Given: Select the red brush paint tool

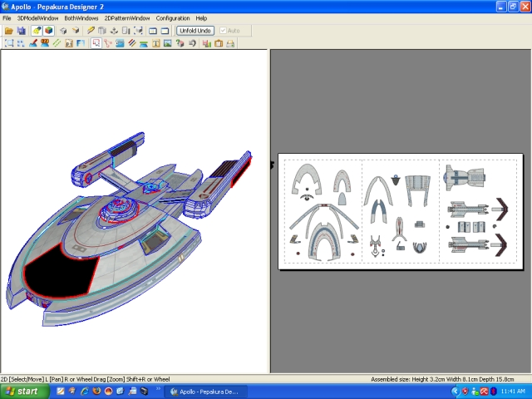Looking at the screenshot, I should (33, 43).
